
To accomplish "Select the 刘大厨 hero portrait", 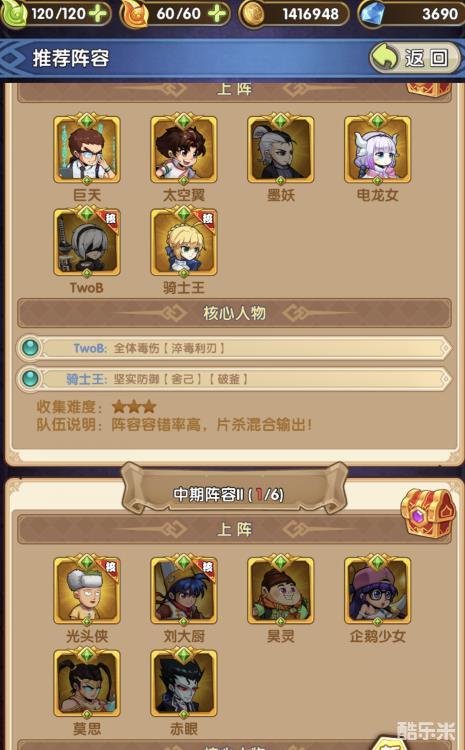I will [x=184, y=591].
